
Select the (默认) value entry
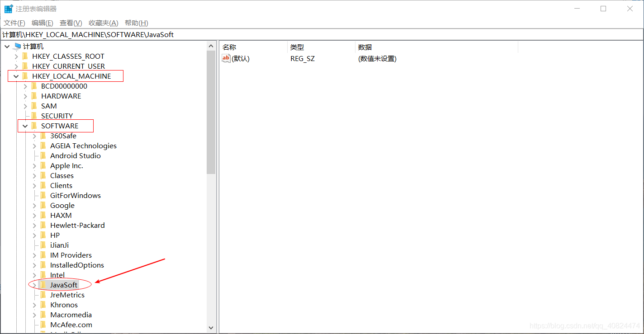[240, 58]
